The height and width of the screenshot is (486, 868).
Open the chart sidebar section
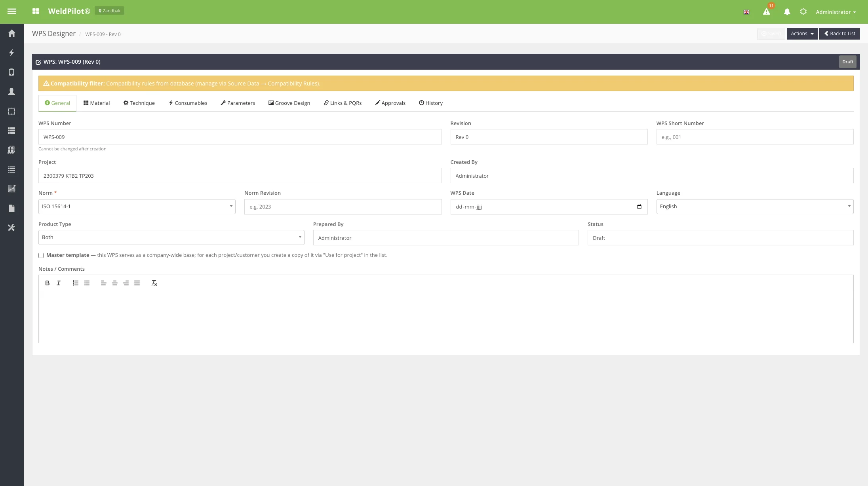pyautogui.click(x=11, y=189)
